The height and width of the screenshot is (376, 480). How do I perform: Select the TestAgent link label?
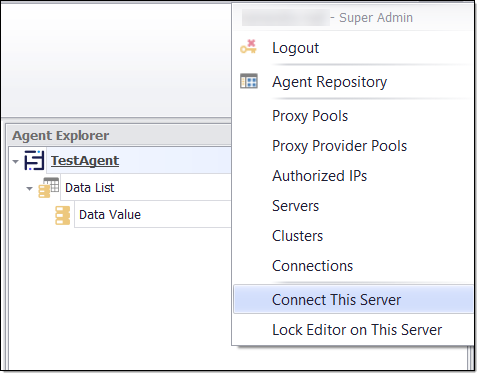pyautogui.click(x=85, y=161)
